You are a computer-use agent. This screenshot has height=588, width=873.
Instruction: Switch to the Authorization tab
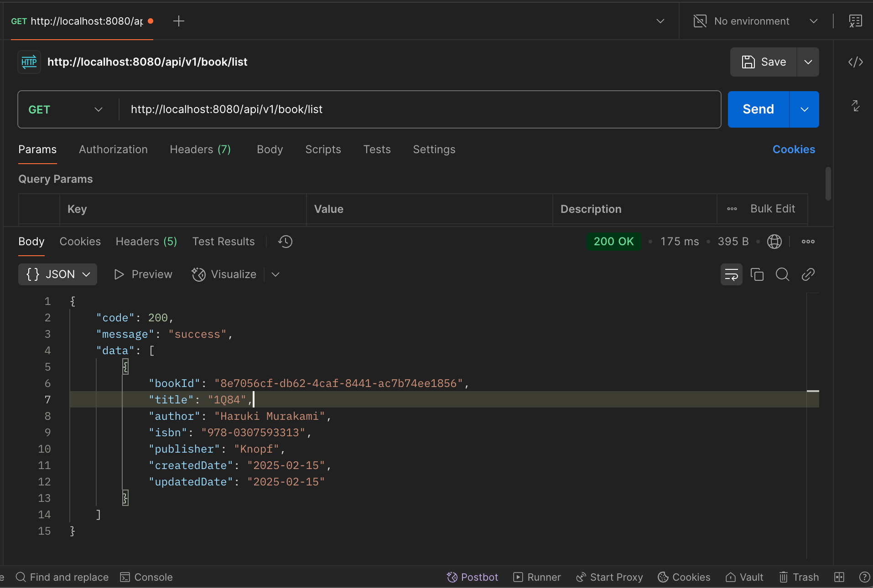tap(113, 150)
